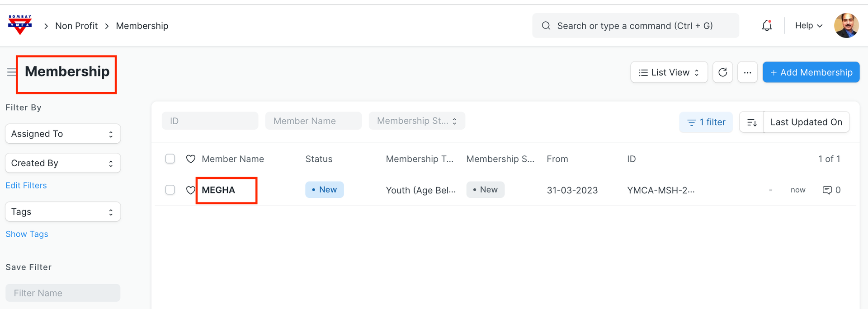This screenshot has width=868, height=309.
Task: Click the sort direction icon
Action: point(752,122)
